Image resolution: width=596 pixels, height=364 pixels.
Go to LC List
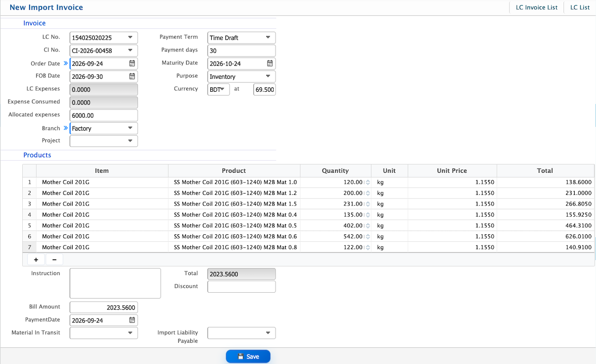[580, 7]
